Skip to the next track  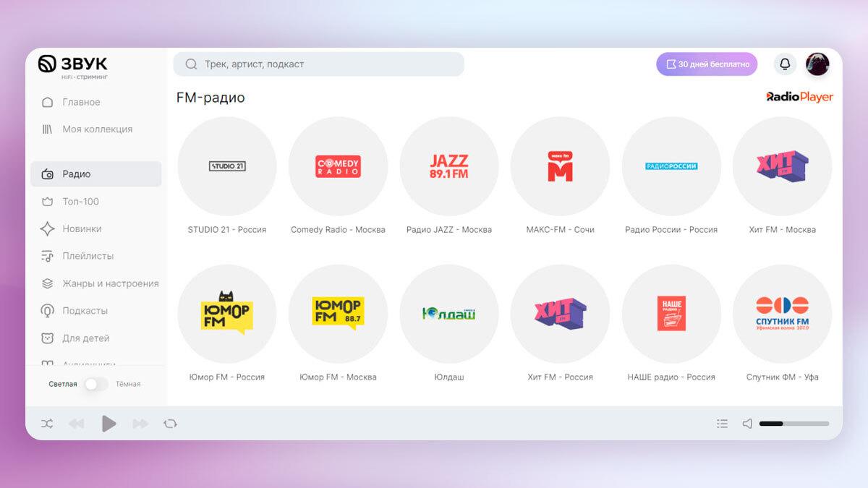tap(140, 424)
